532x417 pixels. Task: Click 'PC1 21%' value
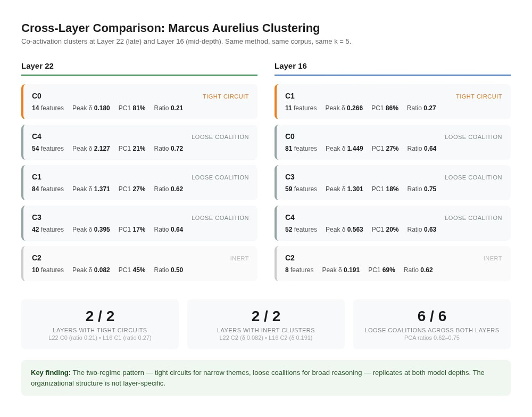pyautogui.click(x=131, y=149)
